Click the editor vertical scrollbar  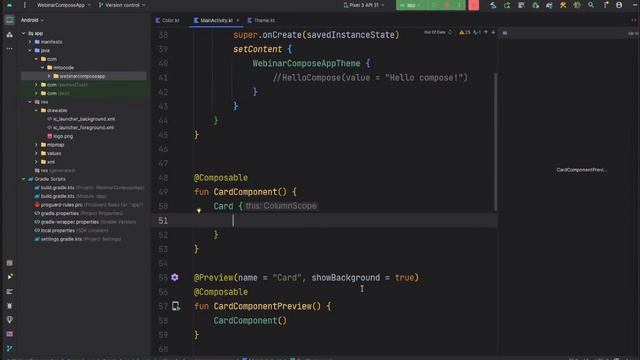(x=496, y=141)
